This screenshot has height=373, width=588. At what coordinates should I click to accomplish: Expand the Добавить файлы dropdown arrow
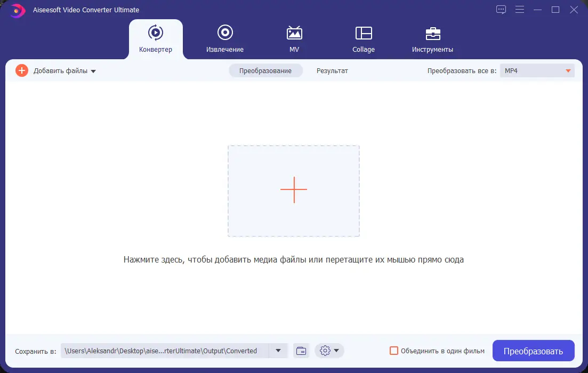point(93,70)
